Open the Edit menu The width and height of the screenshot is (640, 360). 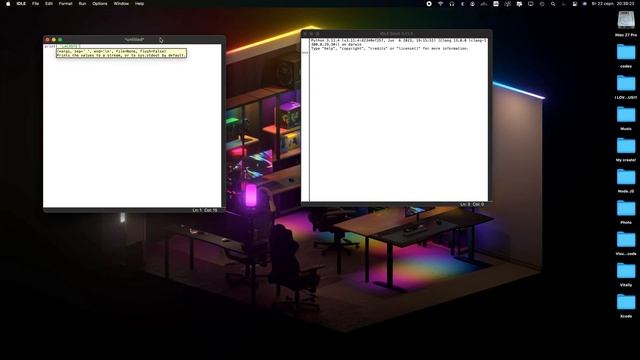click(49, 4)
